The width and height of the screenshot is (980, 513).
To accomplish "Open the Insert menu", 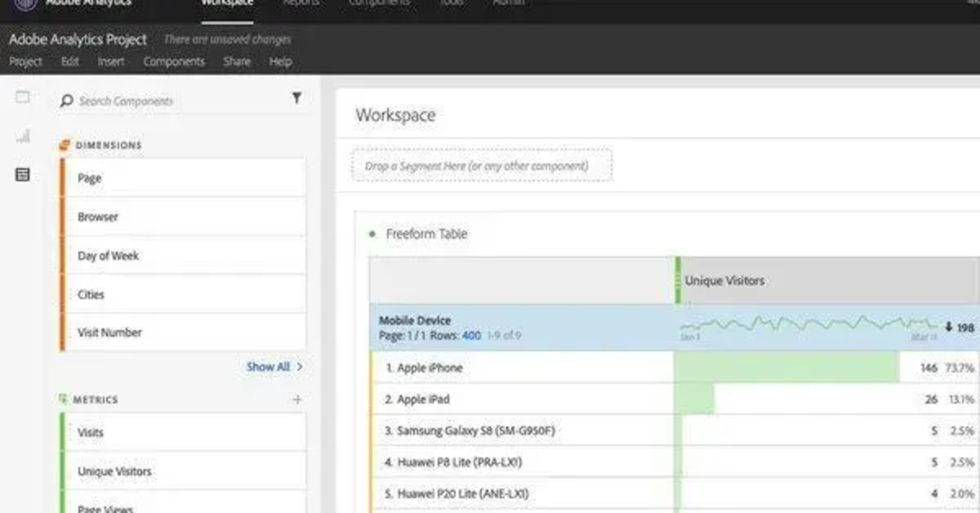I will 110,62.
